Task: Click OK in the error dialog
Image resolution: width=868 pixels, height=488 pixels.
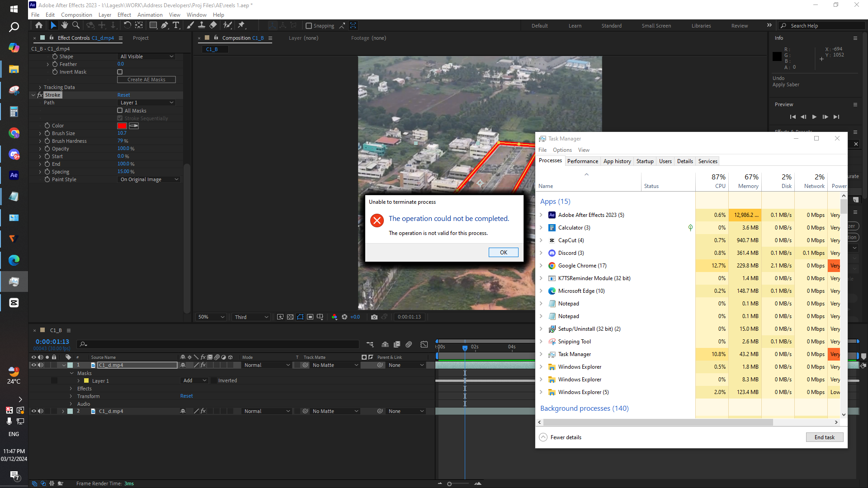Action: [503, 253]
